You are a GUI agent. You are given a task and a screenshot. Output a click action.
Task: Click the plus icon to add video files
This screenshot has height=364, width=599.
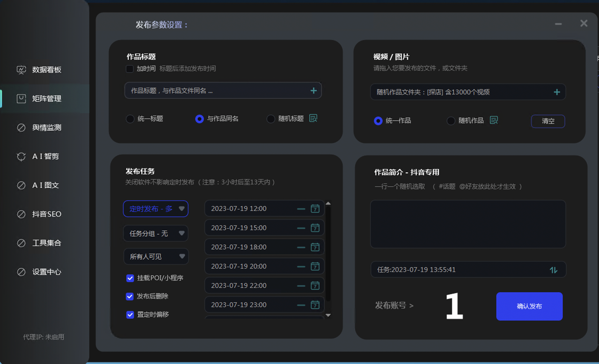tap(557, 92)
